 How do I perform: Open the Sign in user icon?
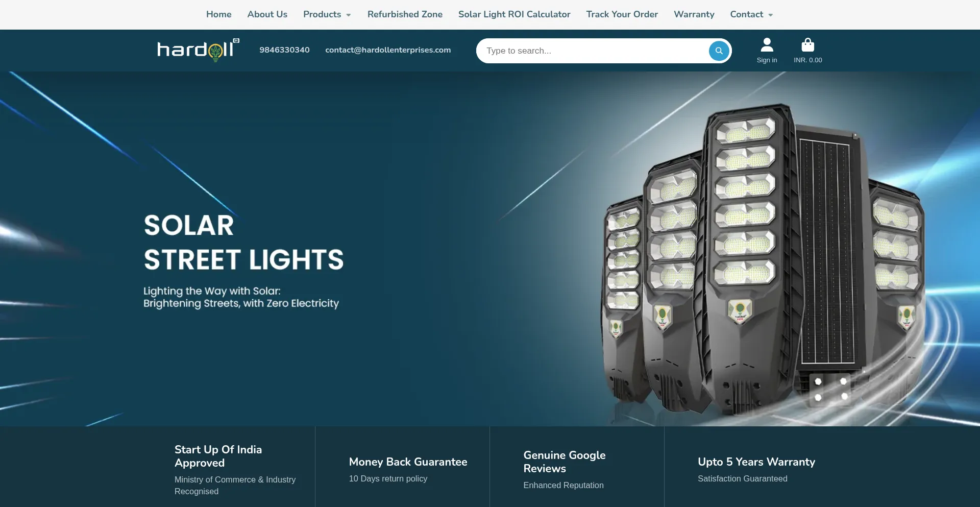click(x=767, y=45)
